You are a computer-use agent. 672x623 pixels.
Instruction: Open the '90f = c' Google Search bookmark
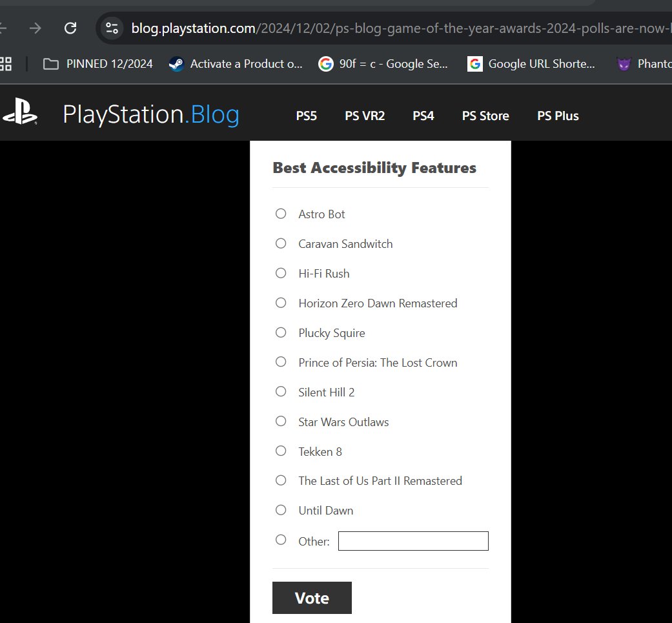click(x=383, y=63)
